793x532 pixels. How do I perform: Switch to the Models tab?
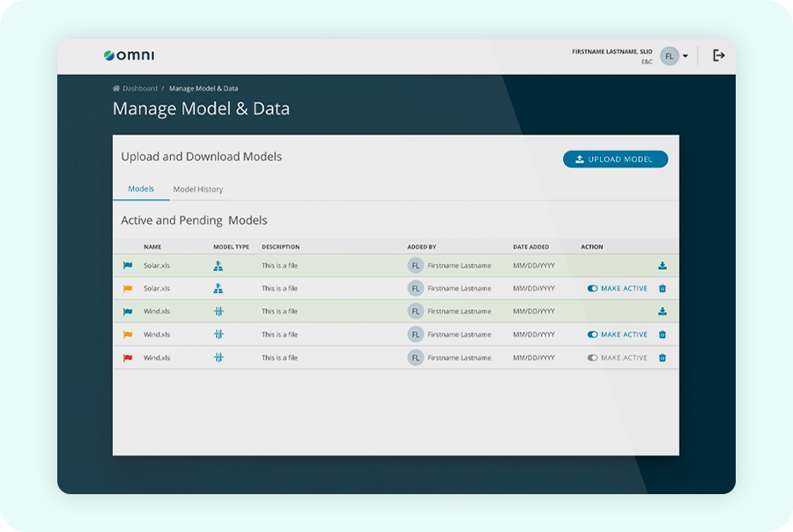[141, 188]
